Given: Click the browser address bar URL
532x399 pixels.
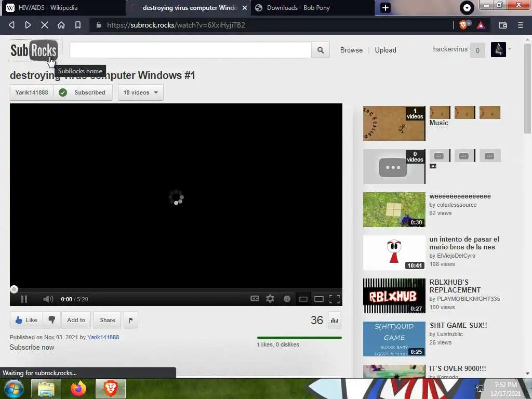Looking at the screenshot, I should (x=176, y=25).
